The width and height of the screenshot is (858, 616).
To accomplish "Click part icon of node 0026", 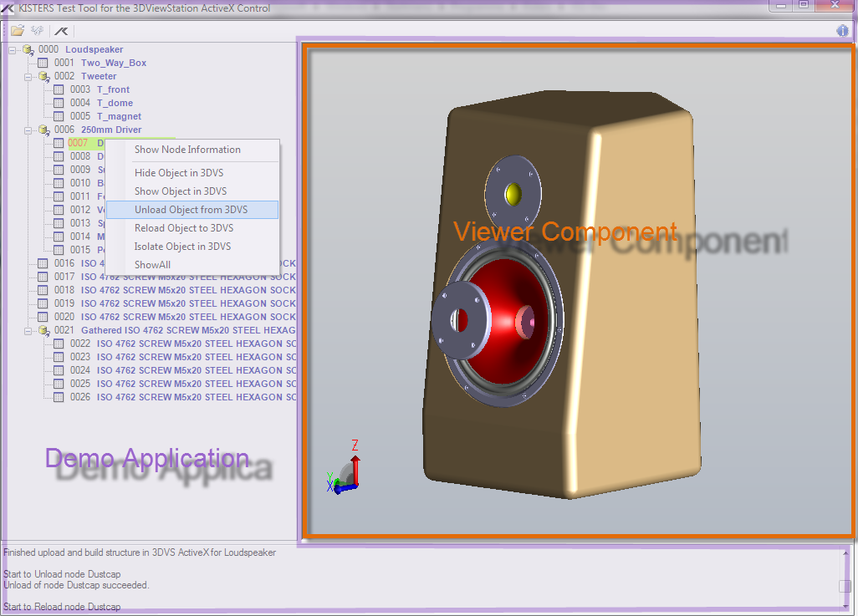I will (59, 398).
